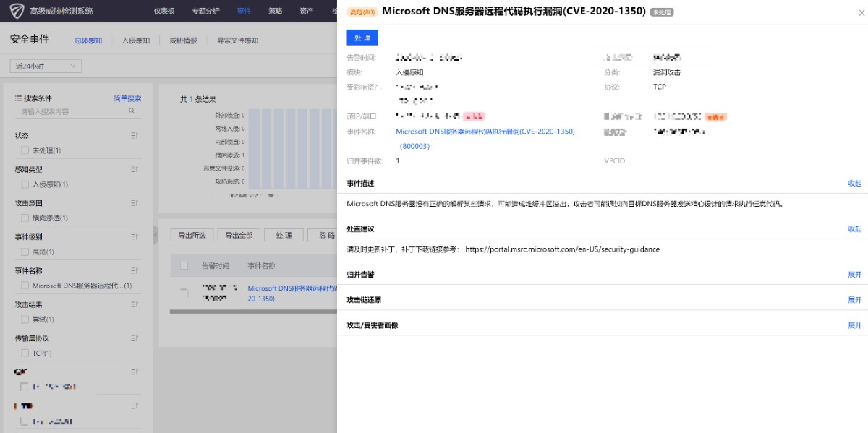The height and width of the screenshot is (433, 868).
Task: Click the sort icon of the 感知类型 filter
Action: 135,169
